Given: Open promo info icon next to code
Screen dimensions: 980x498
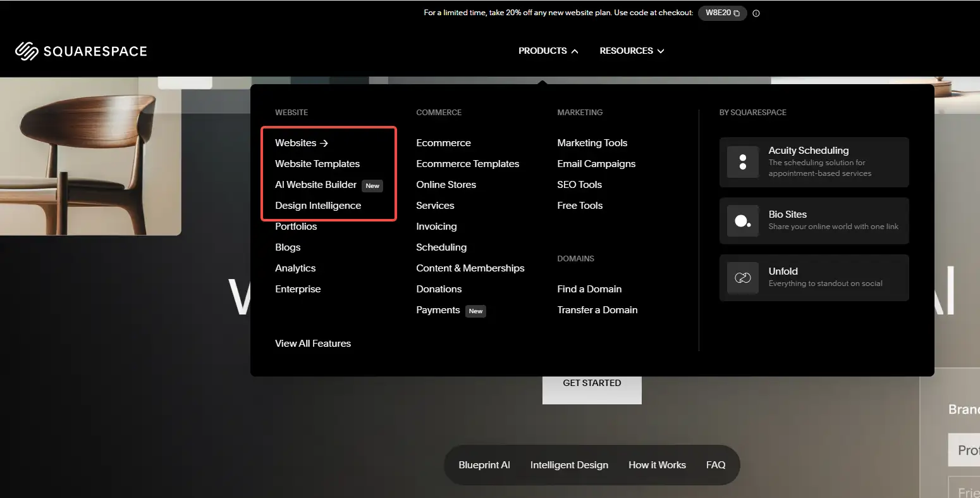Looking at the screenshot, I should point(756,13).
